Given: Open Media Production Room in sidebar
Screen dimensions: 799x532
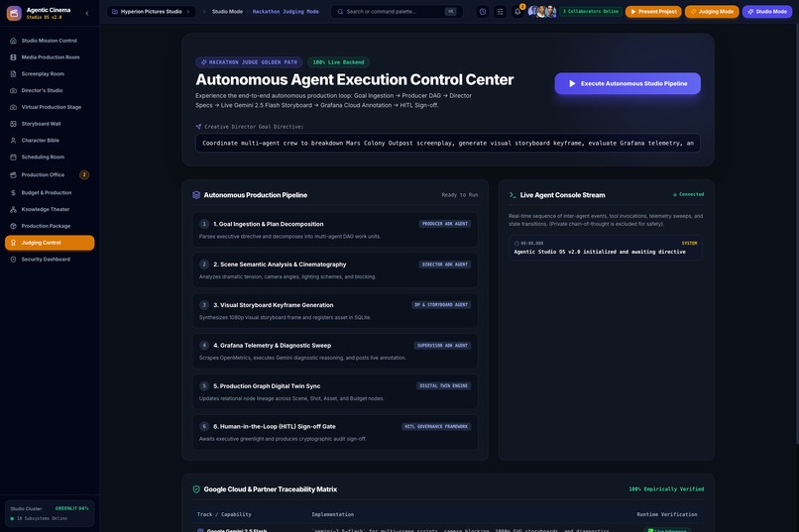Looking at the screenshot, I should tap(50, 57).
